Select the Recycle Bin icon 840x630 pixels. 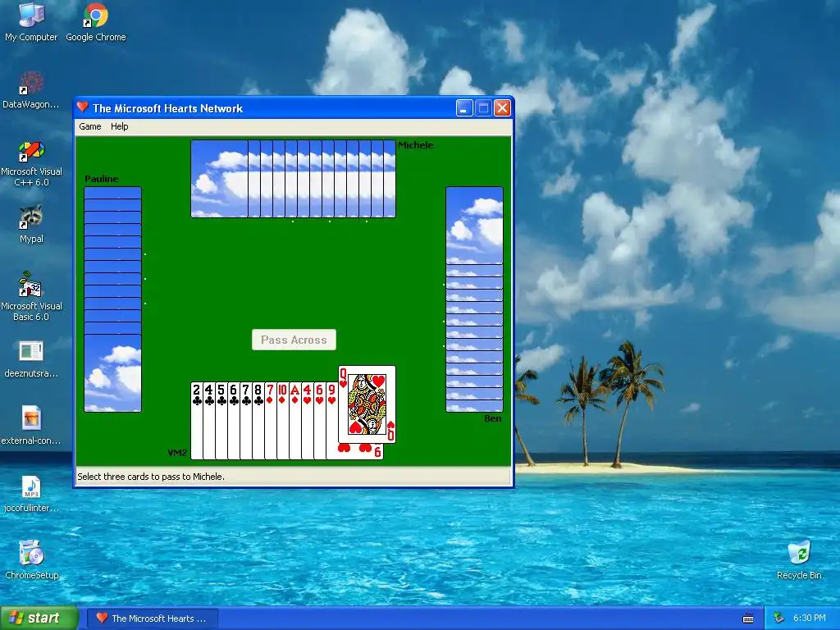[x=799, y=559]
